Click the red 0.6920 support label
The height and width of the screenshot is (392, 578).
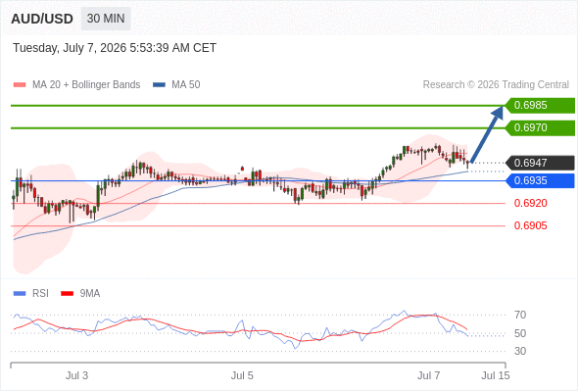tap(530, 203)
